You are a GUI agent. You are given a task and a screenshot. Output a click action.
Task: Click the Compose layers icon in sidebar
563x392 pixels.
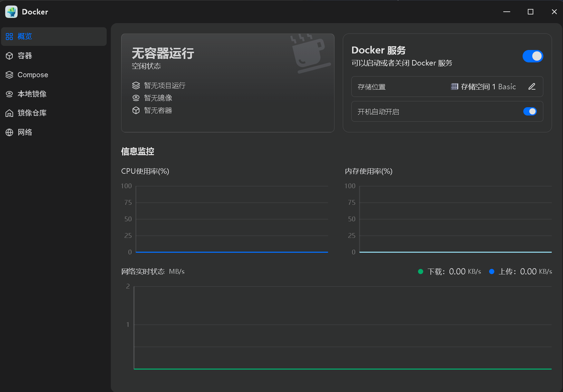(x=9, y=75)
